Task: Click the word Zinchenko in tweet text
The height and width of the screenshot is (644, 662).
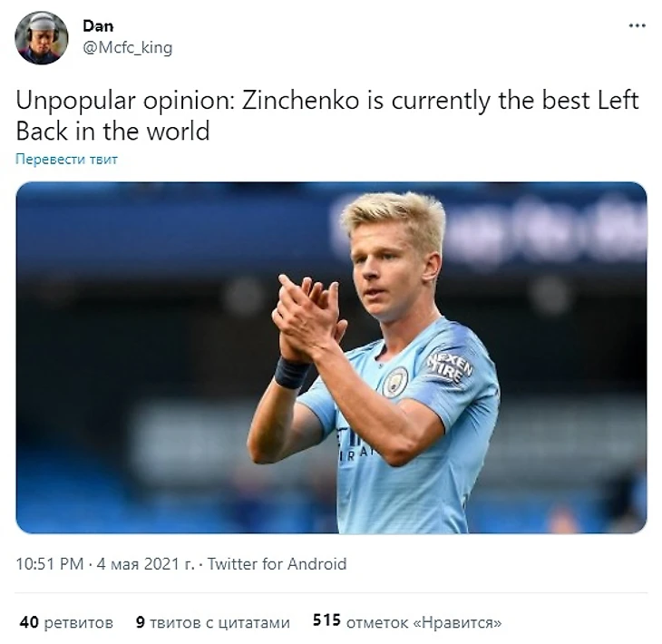Action: (x=300, y=101)
